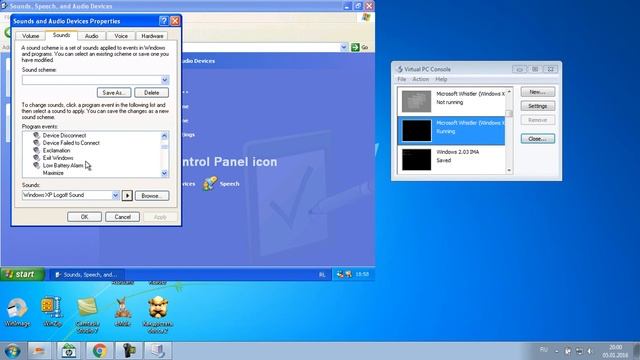Open Action menu in Virtual PC Console

[420, 79]
